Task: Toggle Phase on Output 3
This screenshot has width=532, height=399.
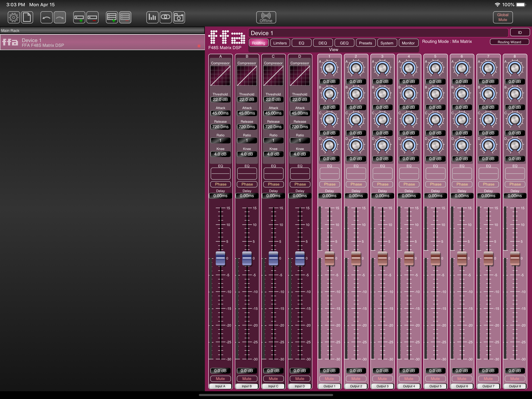Action: click(382, 184)
